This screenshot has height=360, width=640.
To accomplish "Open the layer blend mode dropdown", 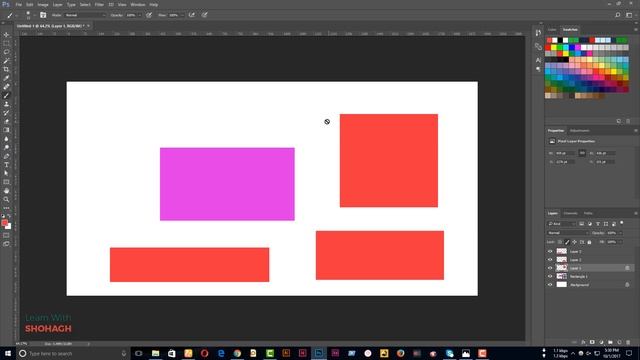I will 568,233.
